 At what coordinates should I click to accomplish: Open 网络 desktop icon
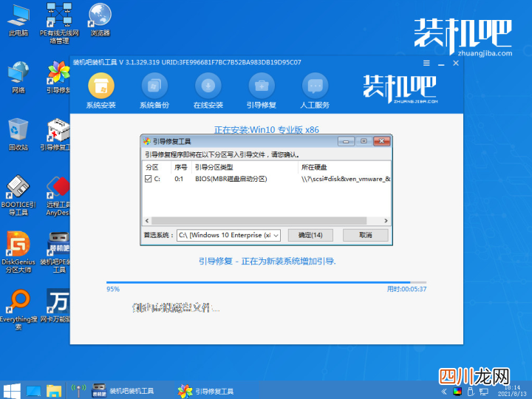click(x=18, y=77)
